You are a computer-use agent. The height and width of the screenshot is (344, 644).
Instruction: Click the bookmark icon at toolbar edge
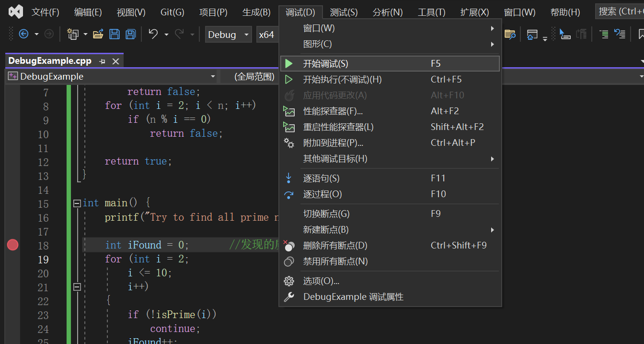click(641, 34)
